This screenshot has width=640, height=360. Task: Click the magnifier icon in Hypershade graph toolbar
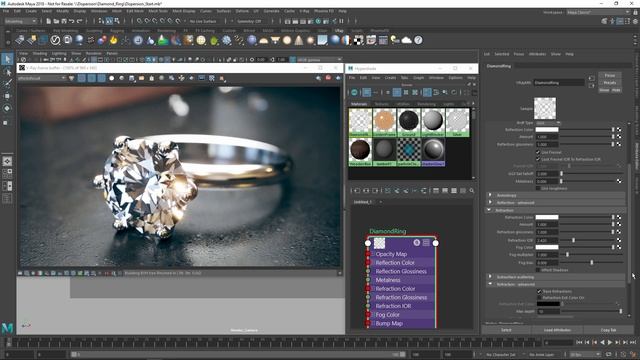[472, 191]
